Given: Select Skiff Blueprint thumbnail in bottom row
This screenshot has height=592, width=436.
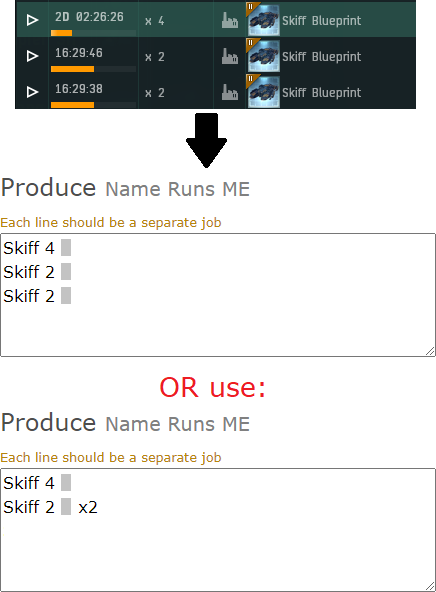Looking at the screenshot, I should (x=263, y=91).
